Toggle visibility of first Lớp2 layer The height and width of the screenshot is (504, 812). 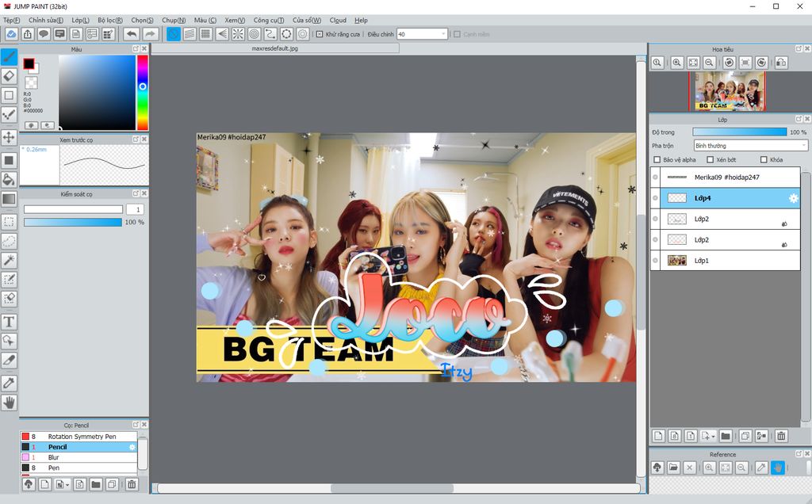coord(655,219)
